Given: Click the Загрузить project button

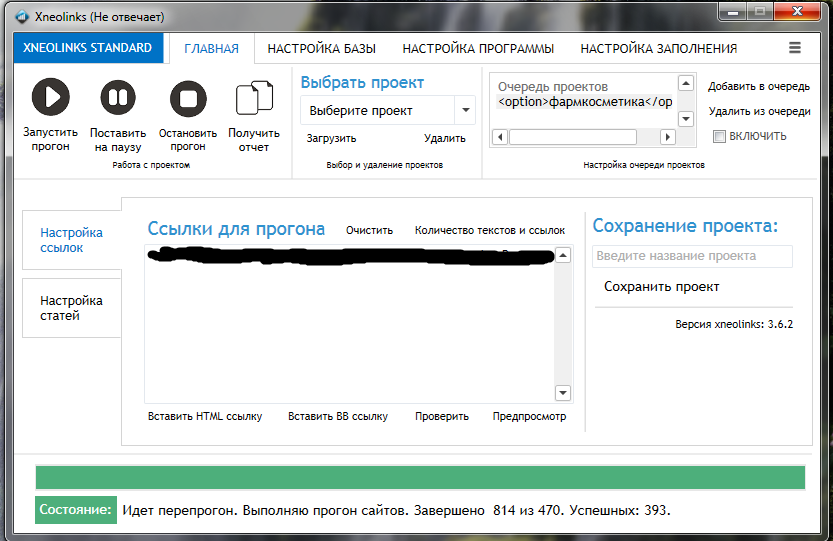Looking at the screenshot, I should (332, 138).
